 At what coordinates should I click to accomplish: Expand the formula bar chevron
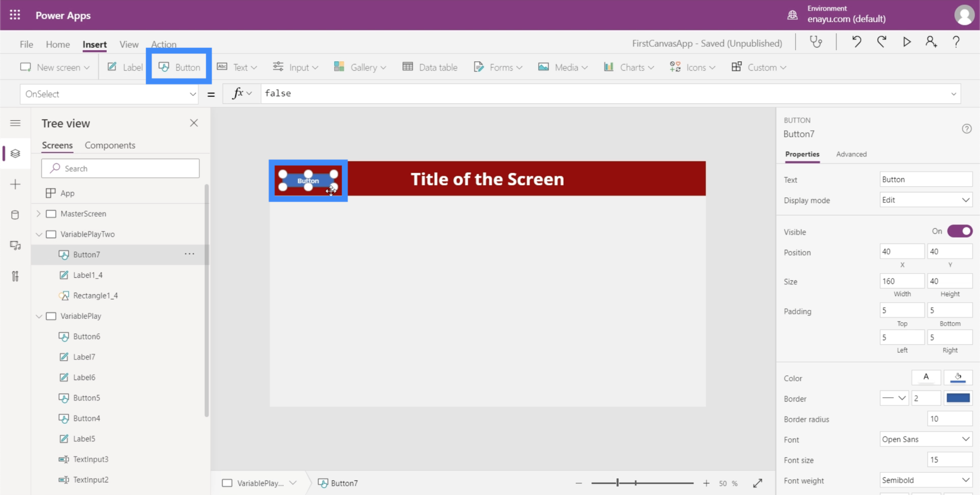tap(954, 93)
